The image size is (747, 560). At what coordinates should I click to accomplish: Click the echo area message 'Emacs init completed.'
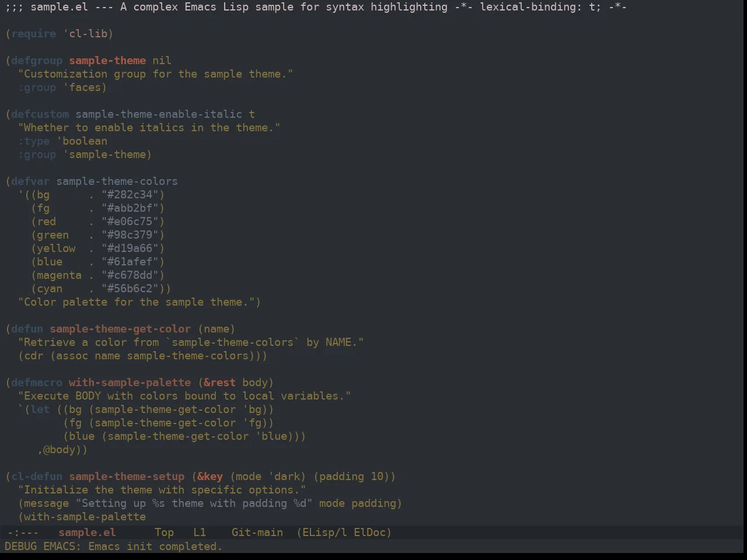click(155, 546)
